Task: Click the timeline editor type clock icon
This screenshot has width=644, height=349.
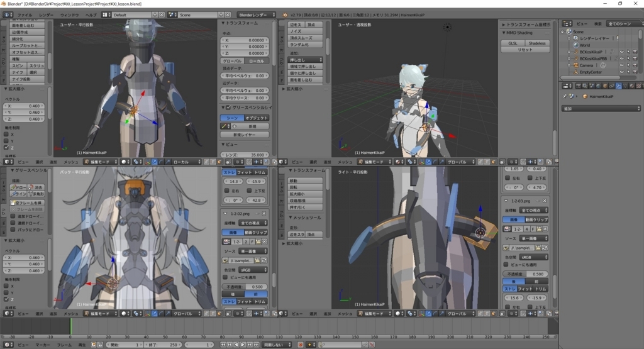Action: coord(8,345)
